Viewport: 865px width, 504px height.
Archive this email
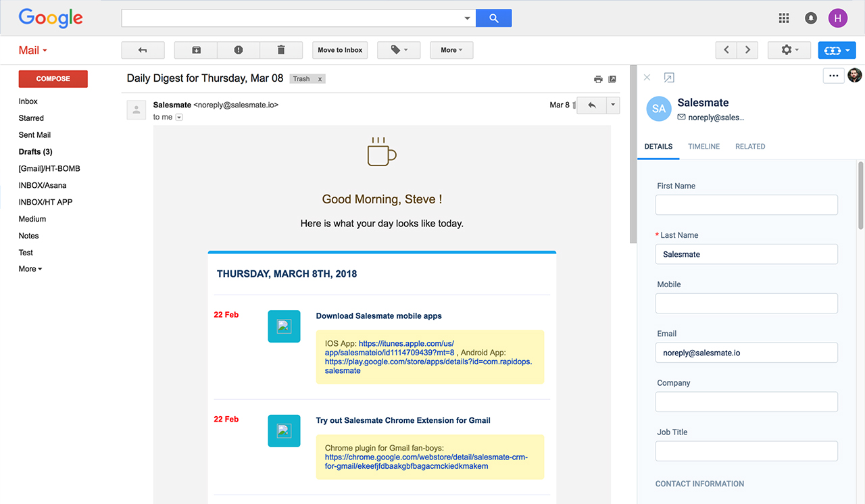pyautogui.click(x=196, y=50)
